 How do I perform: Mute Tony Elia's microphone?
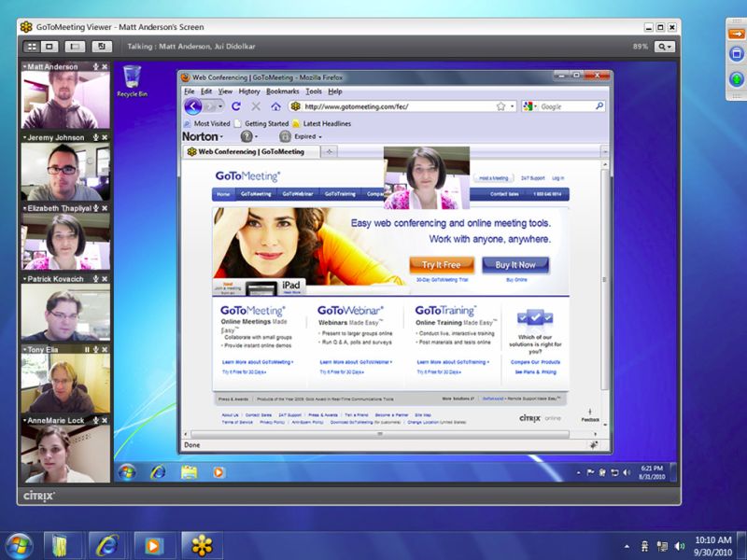pyautogui.click(x=96, y=349)
